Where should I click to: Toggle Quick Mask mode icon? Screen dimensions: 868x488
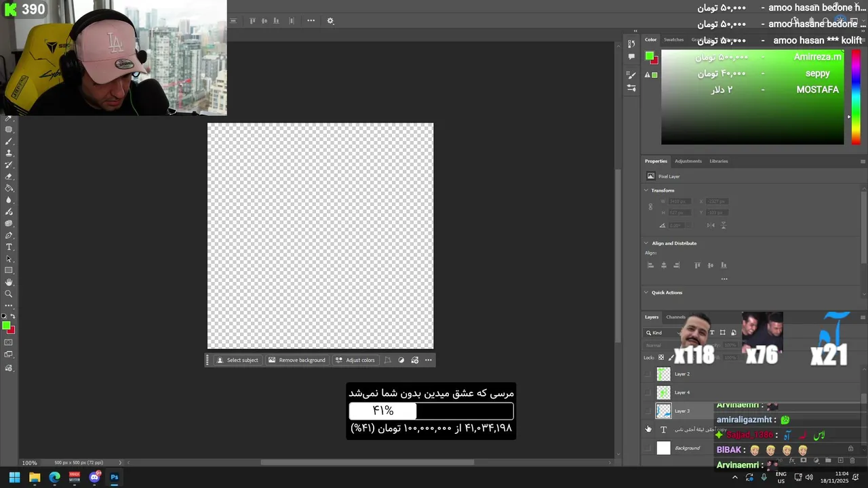pos(9,342)
